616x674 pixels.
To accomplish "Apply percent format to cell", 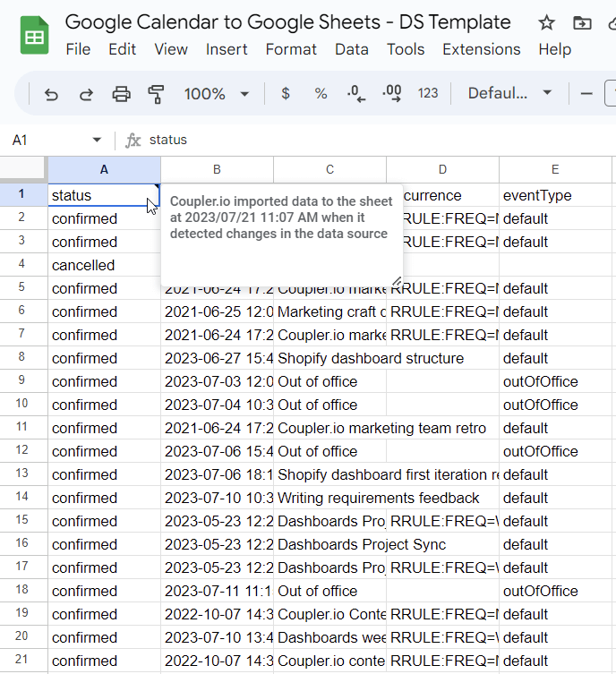I will click(x=321, y=93).
